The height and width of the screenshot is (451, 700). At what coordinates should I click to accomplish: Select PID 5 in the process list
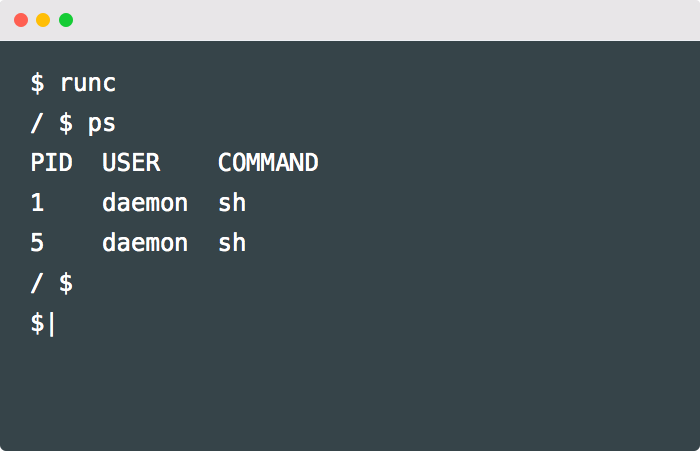click(x=38, y=243)
